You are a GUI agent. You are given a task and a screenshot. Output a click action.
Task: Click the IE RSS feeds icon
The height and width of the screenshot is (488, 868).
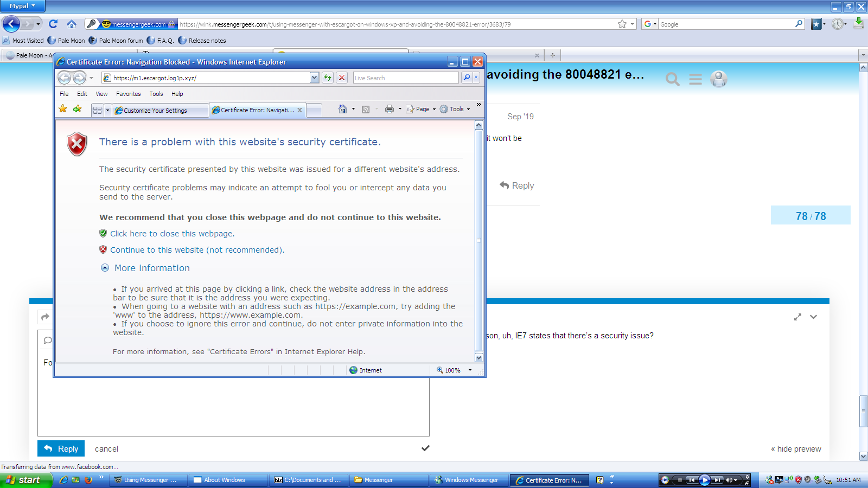click(x=366, y=109)
